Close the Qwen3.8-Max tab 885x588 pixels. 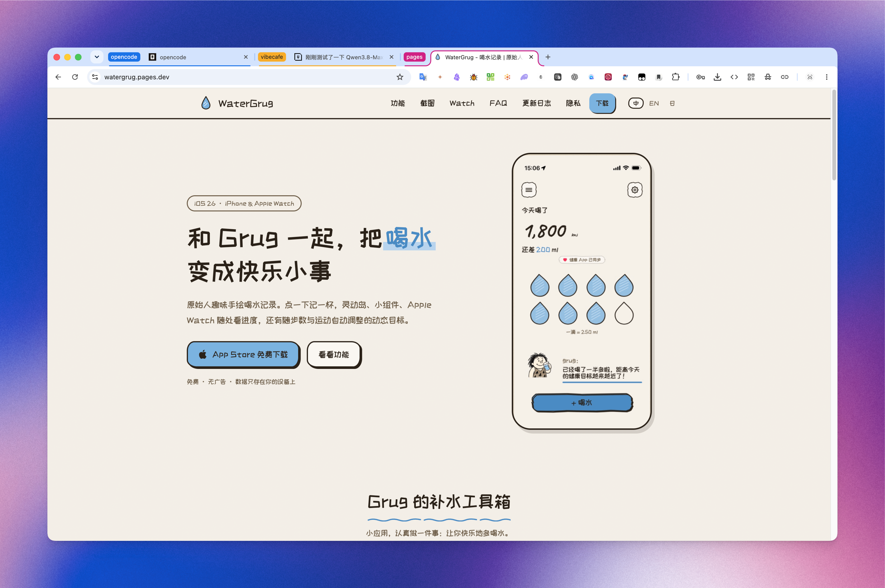[391, 57]
